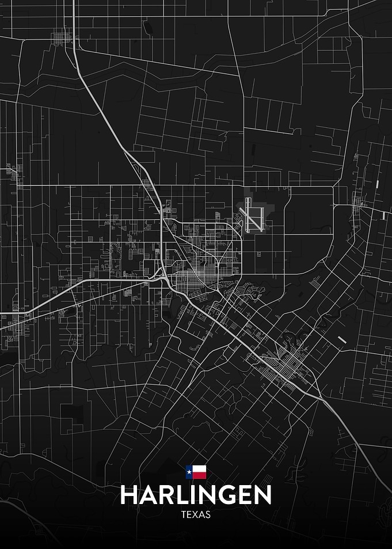Click the small town grid at top left
Screen dimensions: 392x549
point(61,37)
